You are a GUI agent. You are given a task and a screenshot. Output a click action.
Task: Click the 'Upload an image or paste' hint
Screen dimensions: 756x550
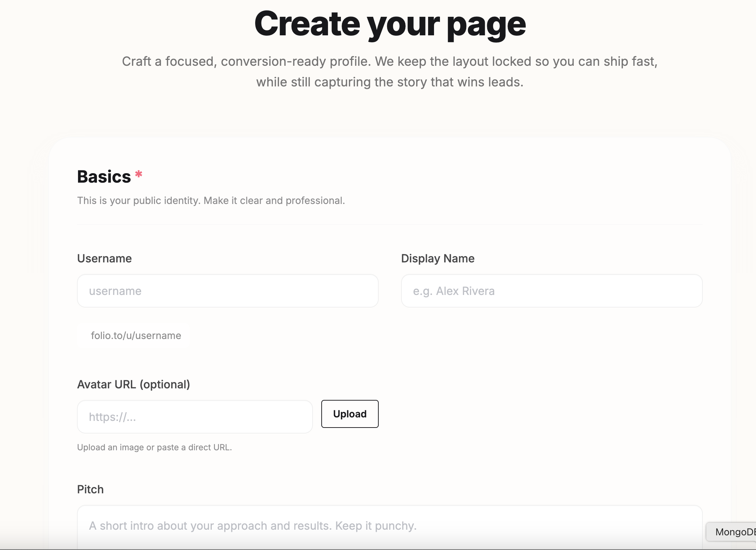154,447
